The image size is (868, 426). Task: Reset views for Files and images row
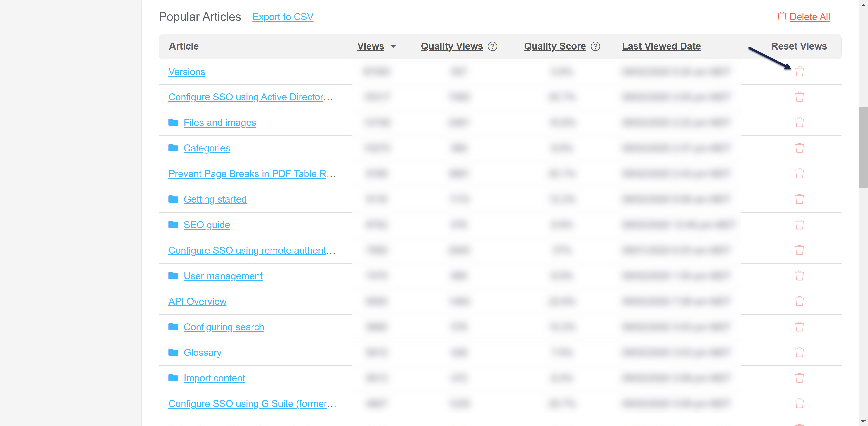pos(799,122)
